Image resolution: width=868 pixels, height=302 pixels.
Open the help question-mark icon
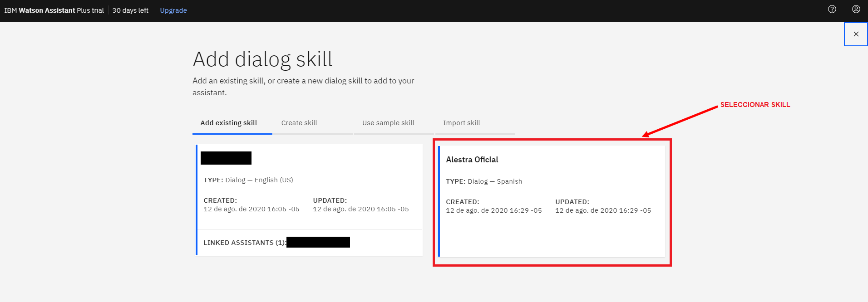(832, 9)
